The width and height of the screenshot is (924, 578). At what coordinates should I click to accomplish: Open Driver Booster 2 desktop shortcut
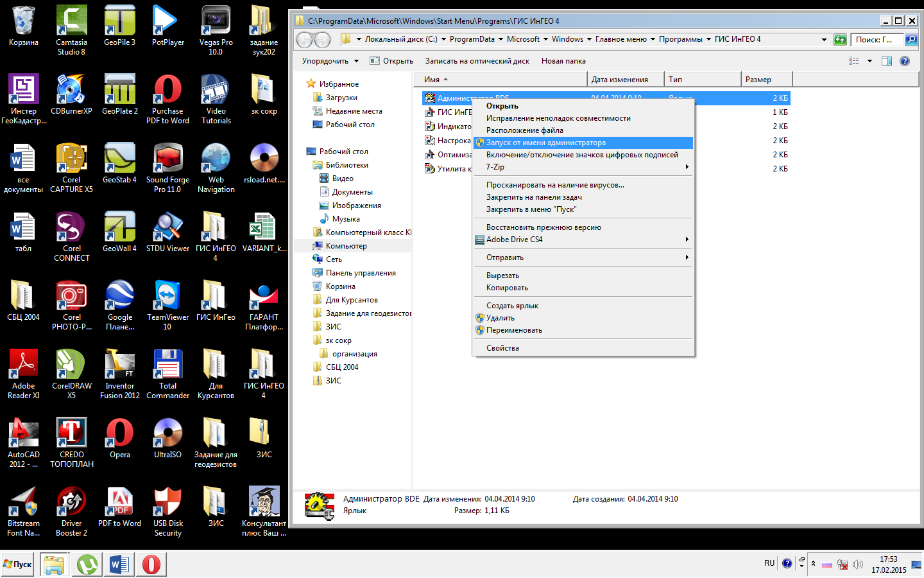point(71,511)
